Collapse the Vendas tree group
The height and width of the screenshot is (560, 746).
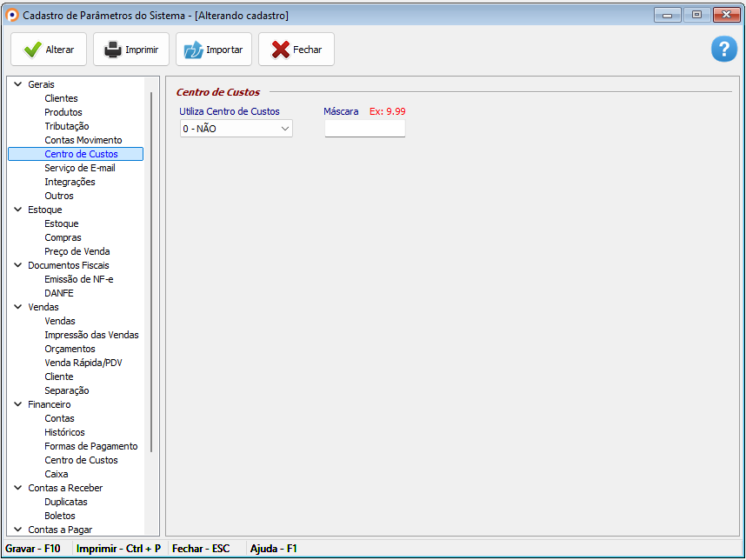(x=18, y=307)
